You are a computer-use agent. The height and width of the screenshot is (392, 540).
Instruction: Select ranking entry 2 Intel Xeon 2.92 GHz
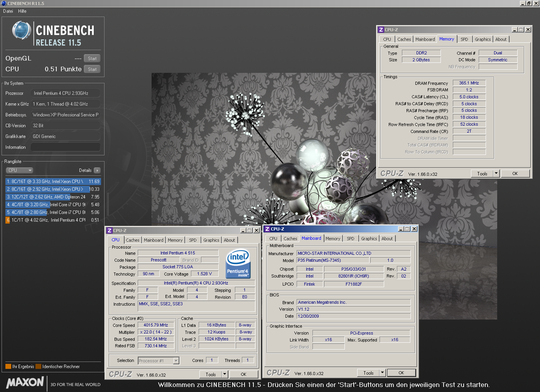coord(53,189)
